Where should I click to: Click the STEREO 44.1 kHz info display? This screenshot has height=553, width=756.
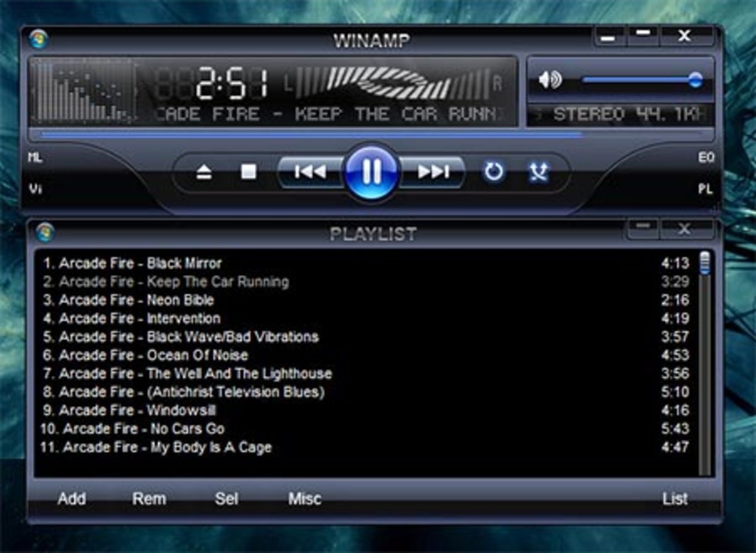pyautogui.click(x=621, y=115)
